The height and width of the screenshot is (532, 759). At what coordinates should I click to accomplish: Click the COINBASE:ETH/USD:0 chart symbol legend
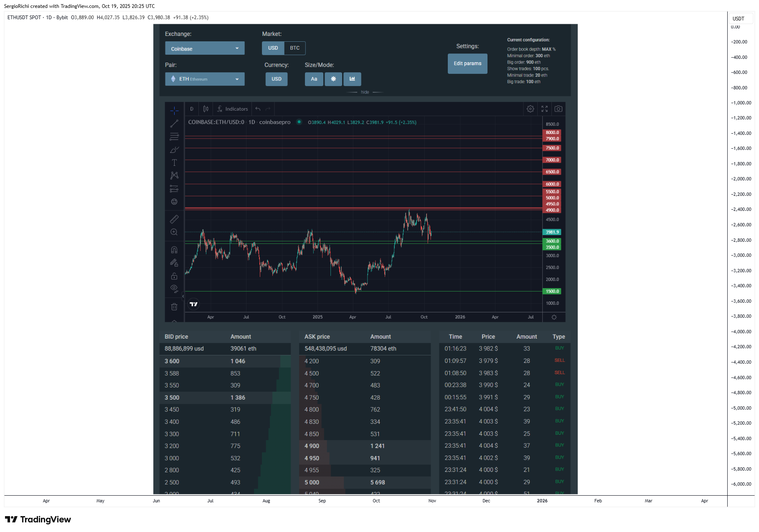(x=216, y=122)
